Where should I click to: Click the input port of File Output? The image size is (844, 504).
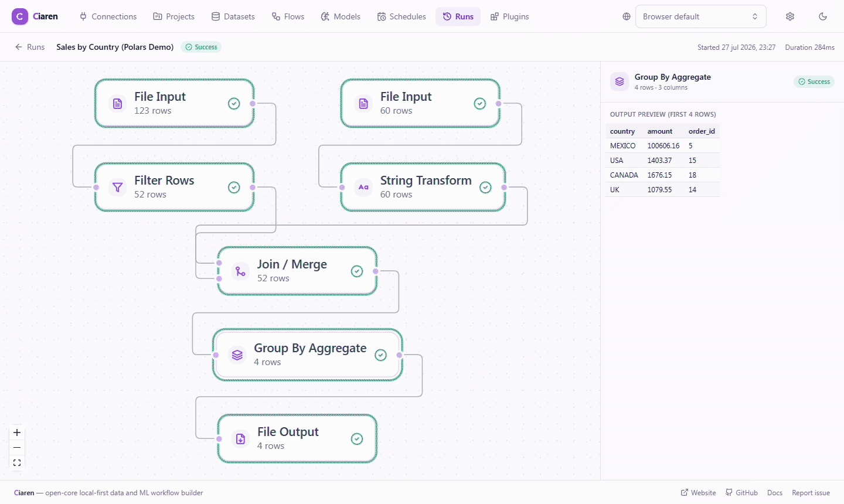coord(219,439)
